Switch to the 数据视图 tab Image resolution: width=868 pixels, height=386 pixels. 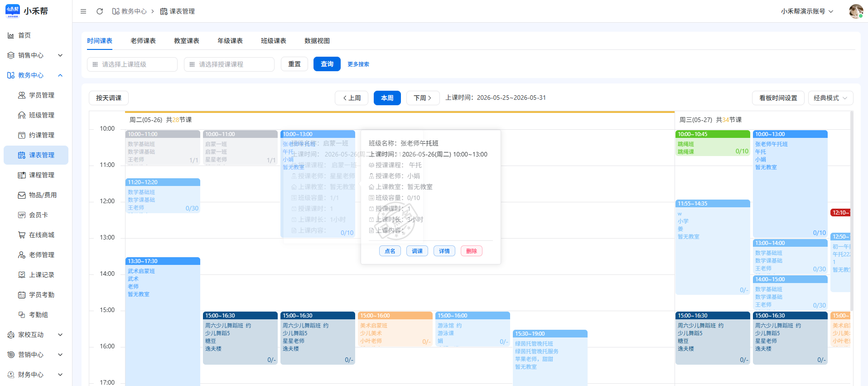[317, 41]
